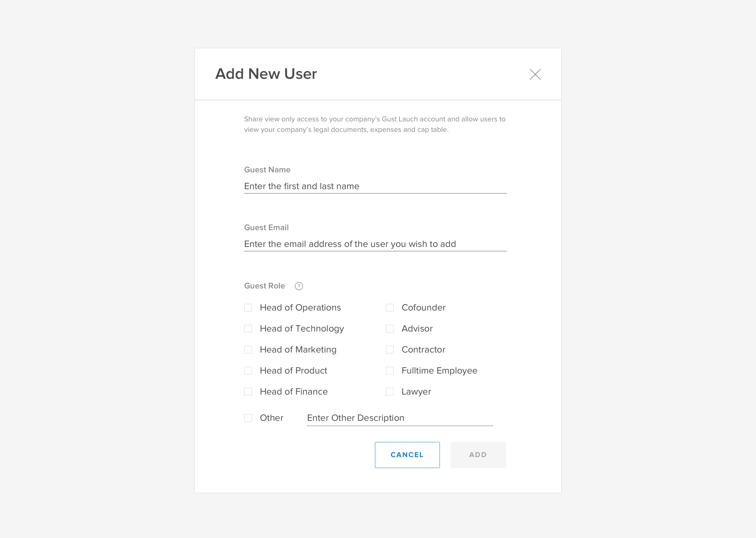
Task: Check the Head of Operations checkbox
Action: click(x=248, y=307)
